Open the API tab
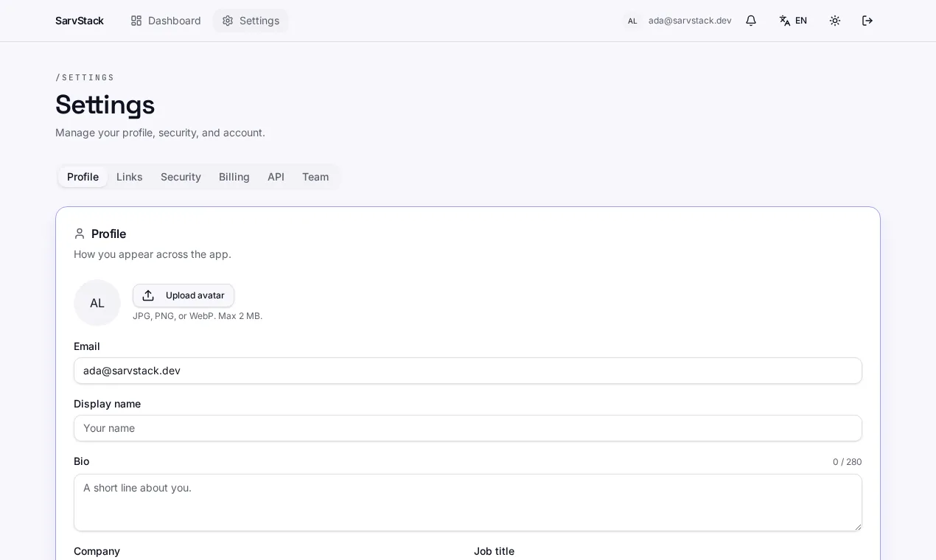The height and width of the screenshot is (560, 936). [276, 177]
